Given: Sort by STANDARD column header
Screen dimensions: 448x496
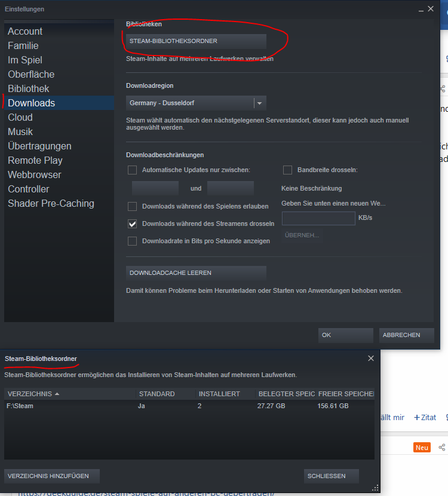Looking at the screenshot, I should (x=165, y=394).
